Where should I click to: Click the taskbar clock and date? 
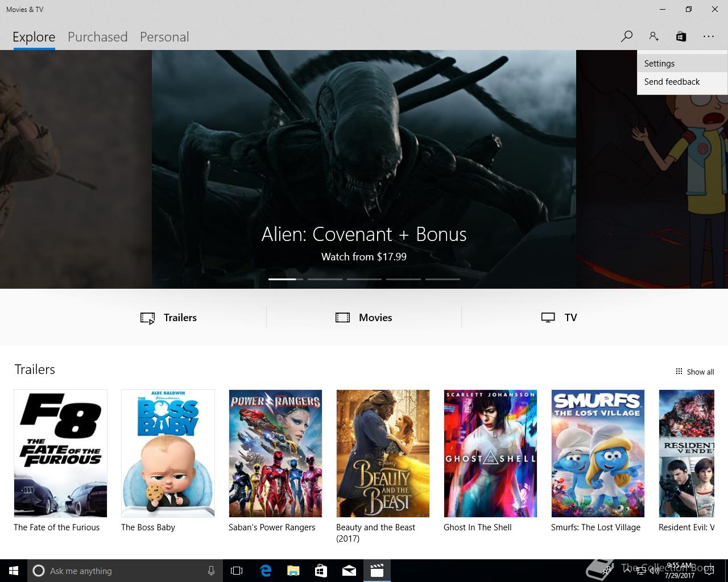680,571
